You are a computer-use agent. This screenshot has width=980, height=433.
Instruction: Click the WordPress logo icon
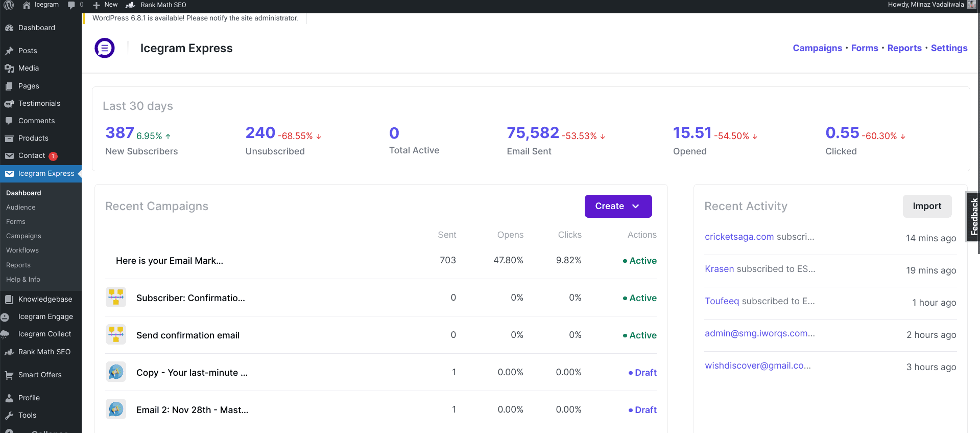point(9,5)
